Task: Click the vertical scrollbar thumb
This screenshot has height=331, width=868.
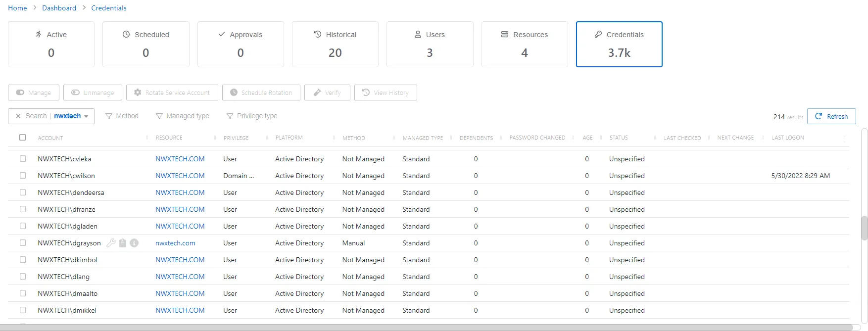Action: (864, 228)
